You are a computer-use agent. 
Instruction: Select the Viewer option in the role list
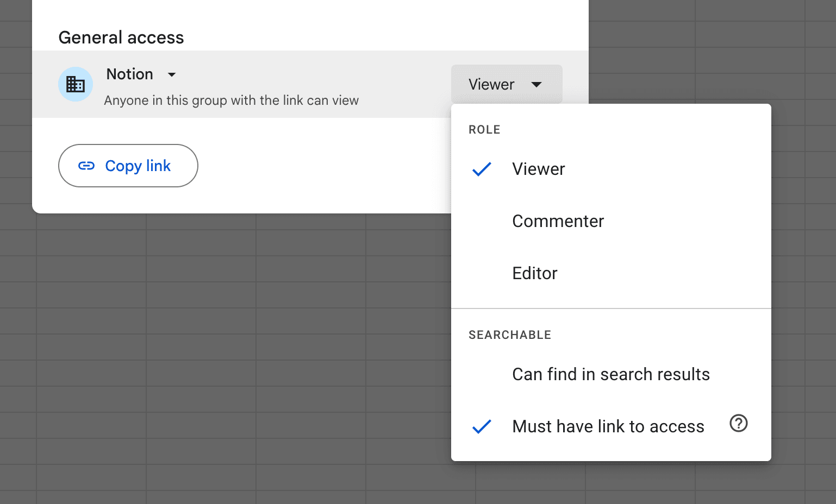pos(538,169)
